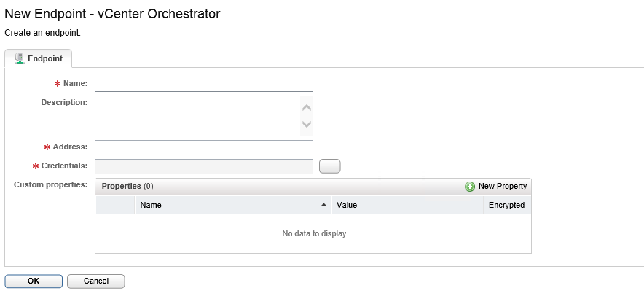Click the Credentials field

[x=204, y=166]
